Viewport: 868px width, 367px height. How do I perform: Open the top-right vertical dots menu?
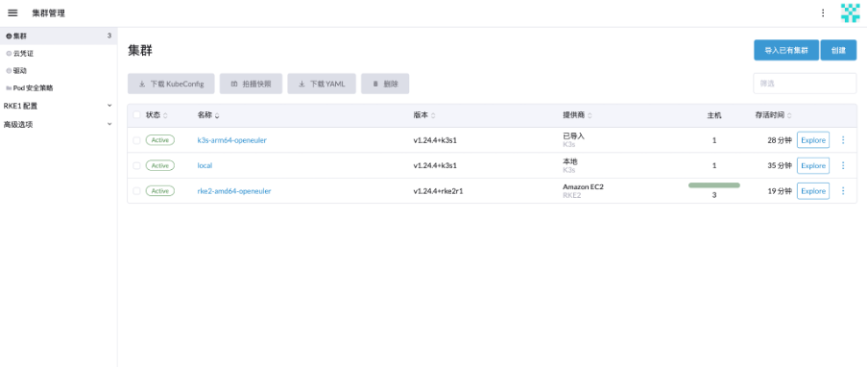(x=823, y=12)
